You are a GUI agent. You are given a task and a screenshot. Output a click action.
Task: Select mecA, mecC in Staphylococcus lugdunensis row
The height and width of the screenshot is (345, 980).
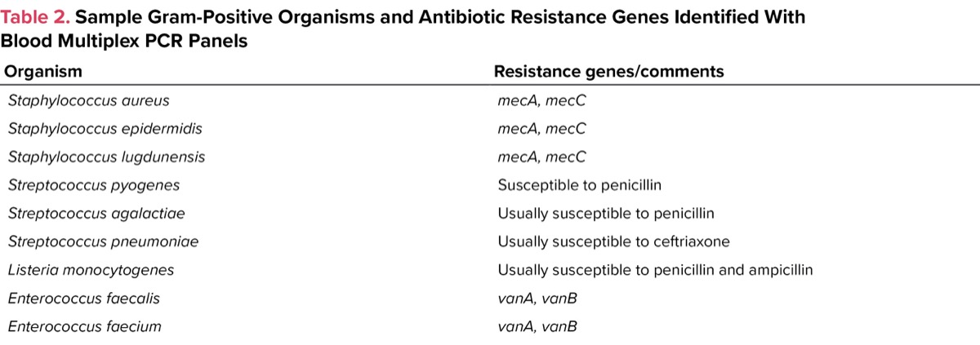pos(541,157)
